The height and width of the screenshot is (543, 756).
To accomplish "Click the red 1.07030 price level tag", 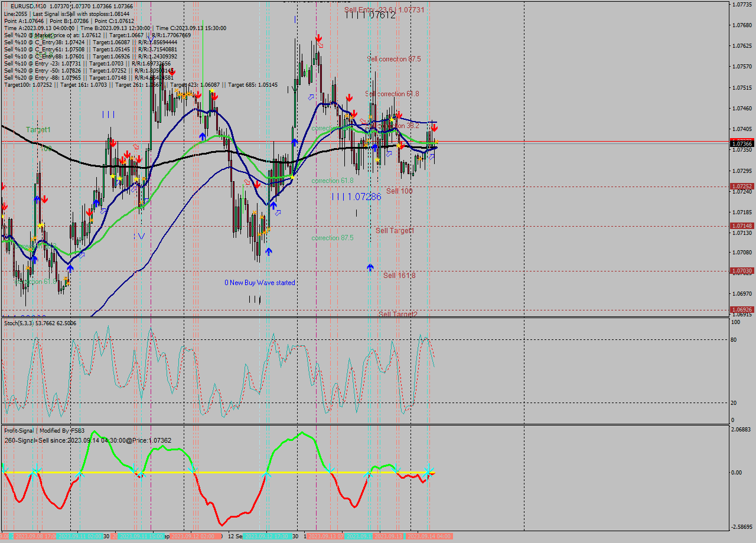I will coord(742,271).
